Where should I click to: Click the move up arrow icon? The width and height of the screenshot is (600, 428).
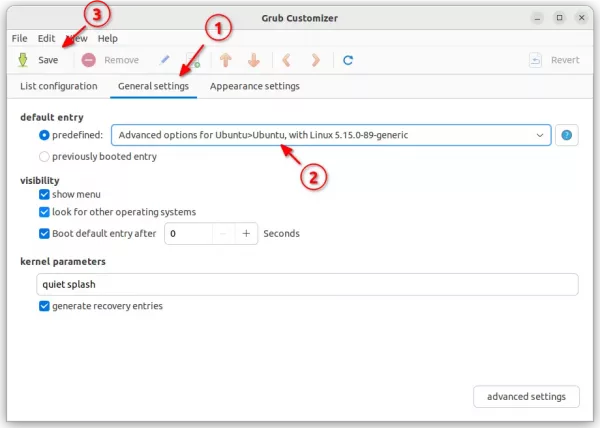[225, 60]
